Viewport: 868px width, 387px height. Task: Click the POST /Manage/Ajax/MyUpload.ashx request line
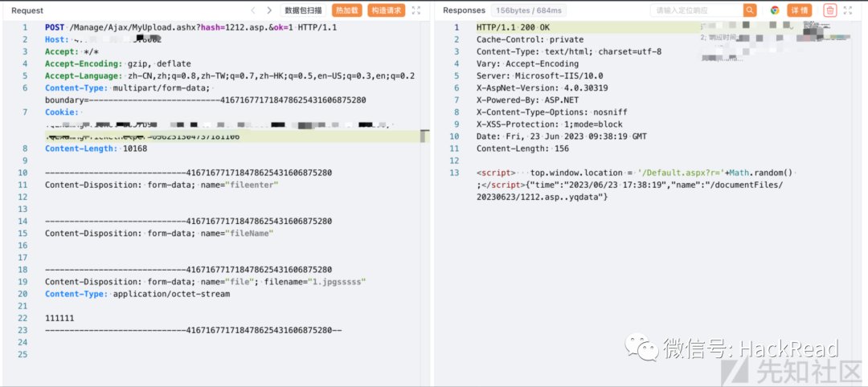[190, 27]
